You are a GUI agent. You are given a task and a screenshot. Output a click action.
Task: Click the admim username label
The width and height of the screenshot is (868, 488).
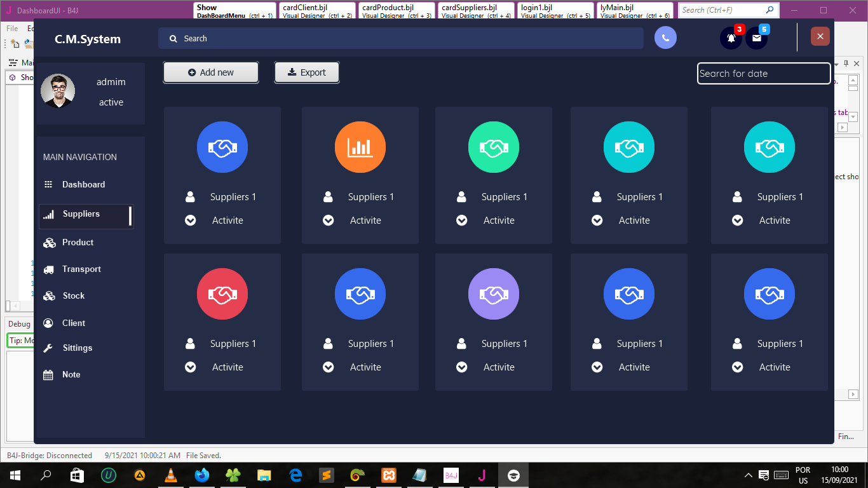[111, 82]
